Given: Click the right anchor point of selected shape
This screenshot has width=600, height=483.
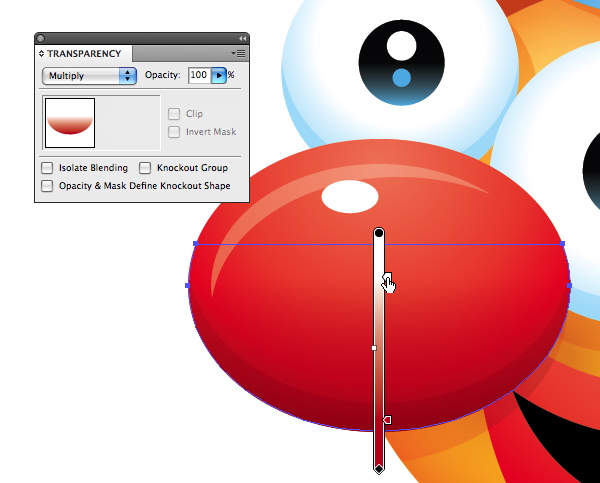Looking at the screenshot, I should click(x=569, y=286).
